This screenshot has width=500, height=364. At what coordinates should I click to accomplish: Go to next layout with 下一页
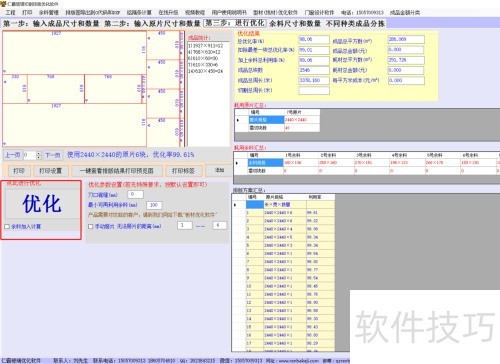pos(53,155)
